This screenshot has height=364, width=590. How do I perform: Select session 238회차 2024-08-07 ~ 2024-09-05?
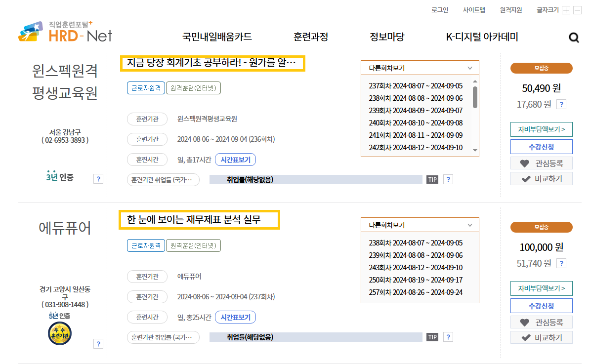point(416,243)
